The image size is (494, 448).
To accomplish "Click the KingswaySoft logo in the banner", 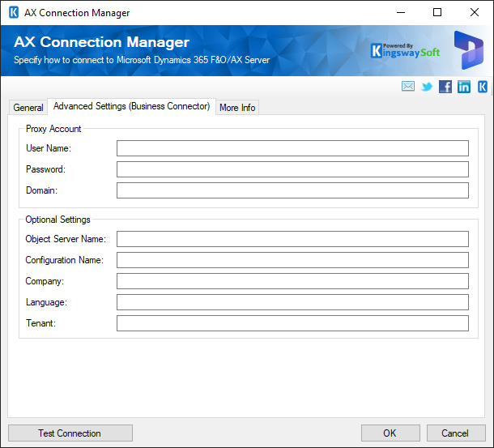I will point(405,51).
